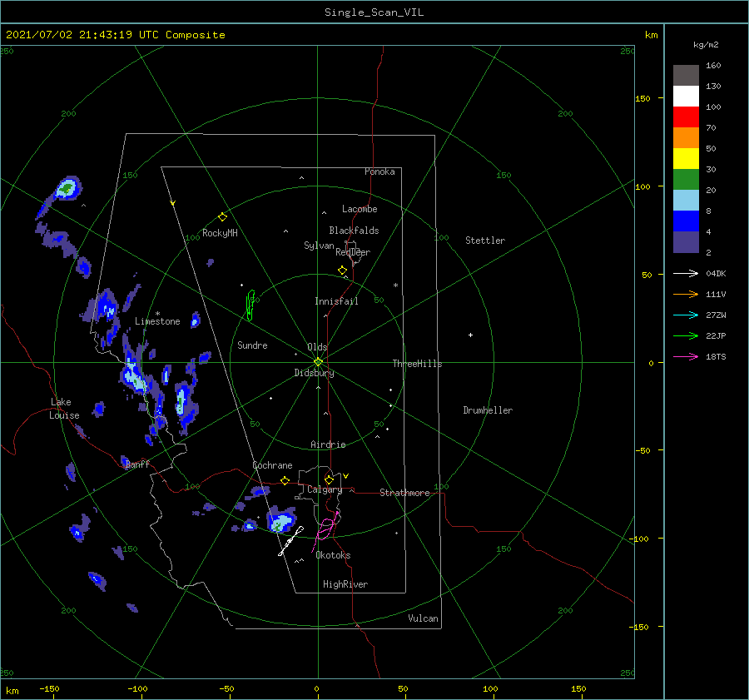Click the Lake Louise label
The height and width of the screenshot is (700, 749).
tap(64, 409)
